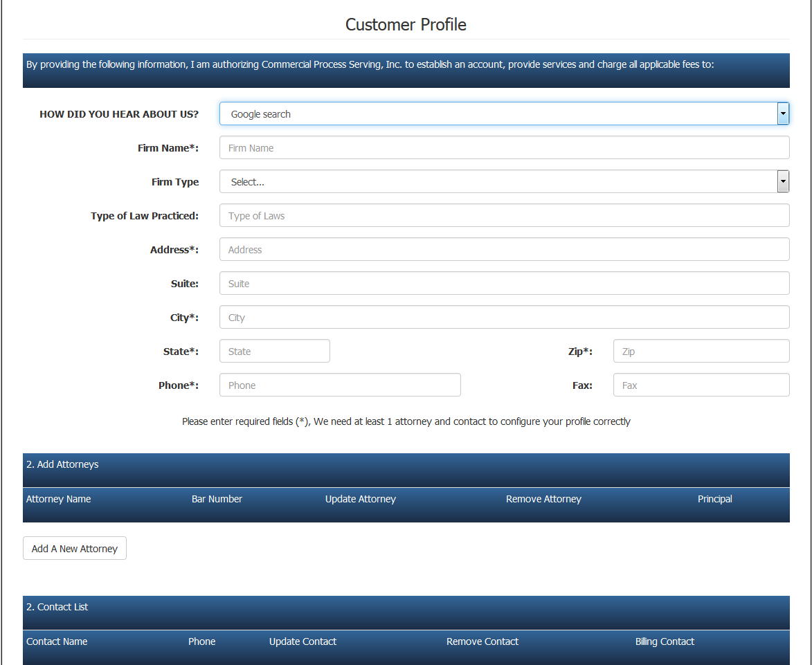Open the 'How did you hear about us' dropdown
This screenshot has height=665, width=812.
(x=505, y=114)
